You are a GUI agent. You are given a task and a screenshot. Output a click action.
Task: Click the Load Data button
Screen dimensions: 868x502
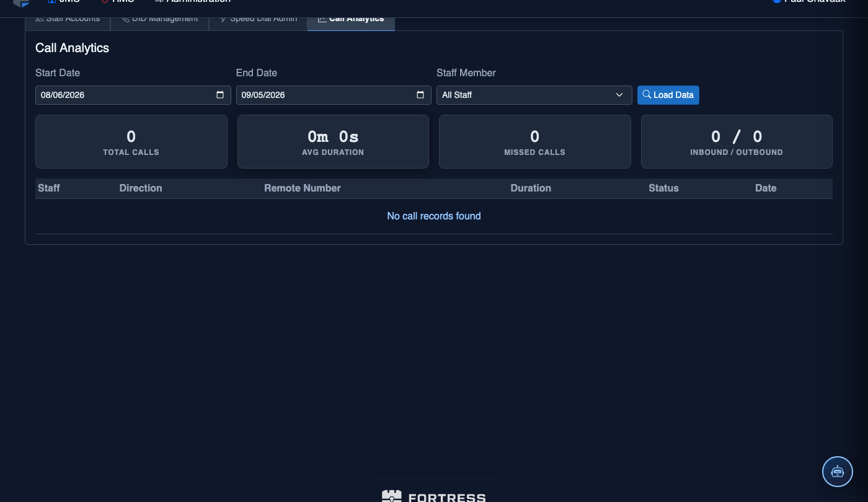(x=668, y=95)
